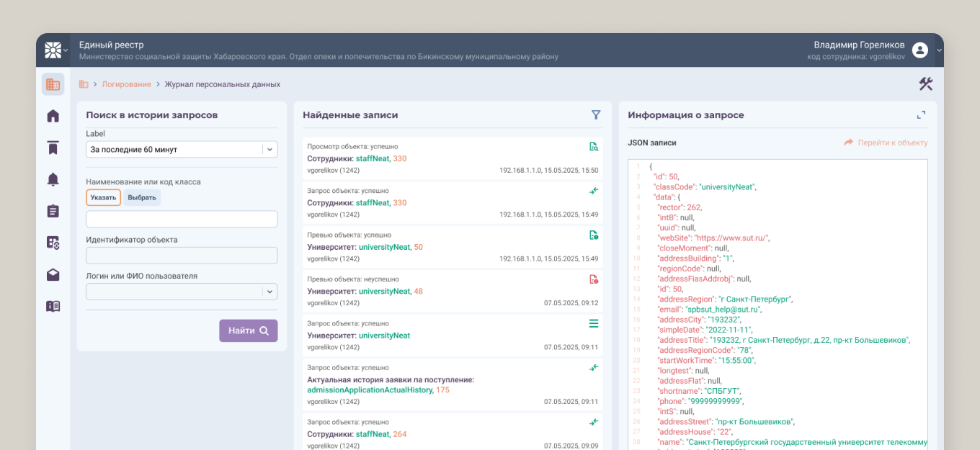
Task: Click the clipboard icon in the sidebar
Action: [x=53, y=211]
